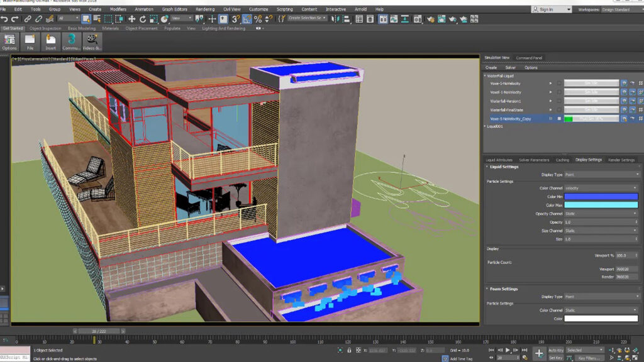Toggle checkbox on Voxe-5-NoVelocity row
This screenshot has height=362, width=644.
tap(559, 84)
